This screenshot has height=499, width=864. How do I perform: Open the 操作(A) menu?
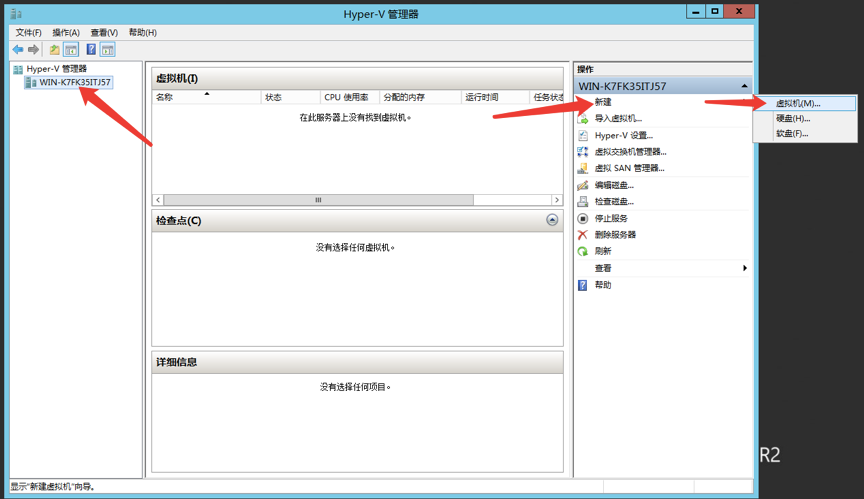[x=66, y=32]
